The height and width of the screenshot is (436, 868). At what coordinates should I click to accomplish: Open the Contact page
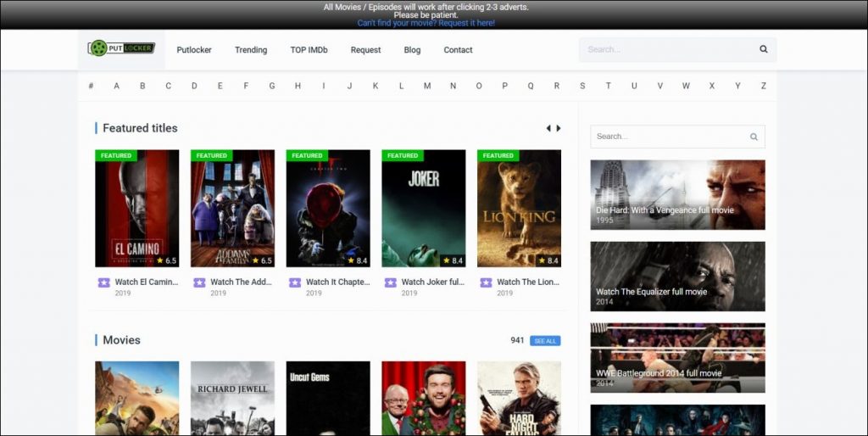coord(458,50)
